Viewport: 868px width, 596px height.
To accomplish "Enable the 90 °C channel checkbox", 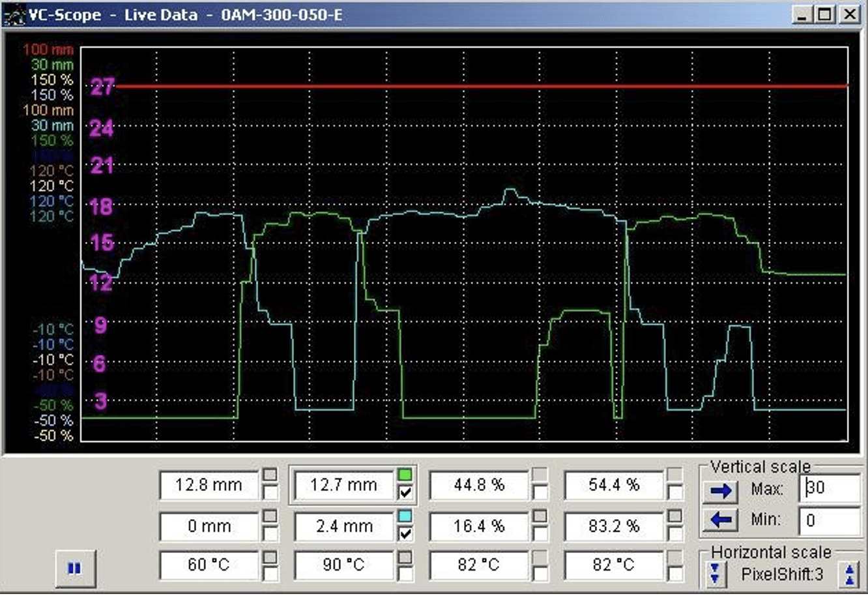I will point(405,574).
